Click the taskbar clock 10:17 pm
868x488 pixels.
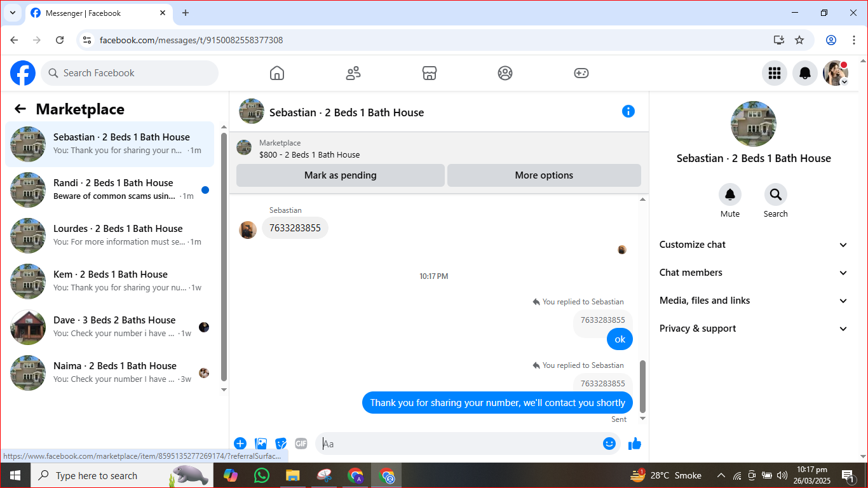point(811,475)
